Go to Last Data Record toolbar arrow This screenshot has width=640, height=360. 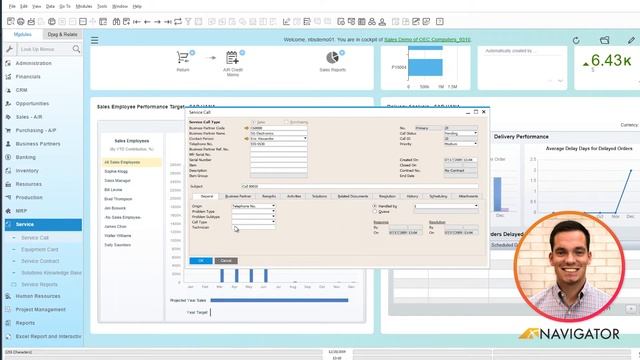[x=167, y=21]
